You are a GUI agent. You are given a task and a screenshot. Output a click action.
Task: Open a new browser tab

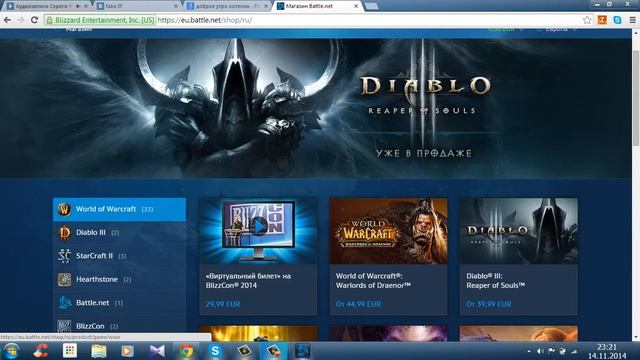[x=371, y=6]
